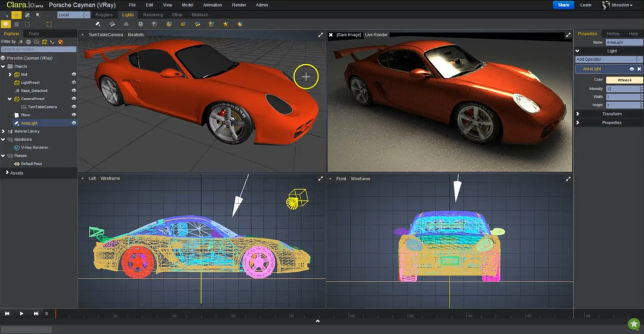644x334 pixels.
Task: Expand the Left Wireframe viewport to full size
Action: (321, 178)
